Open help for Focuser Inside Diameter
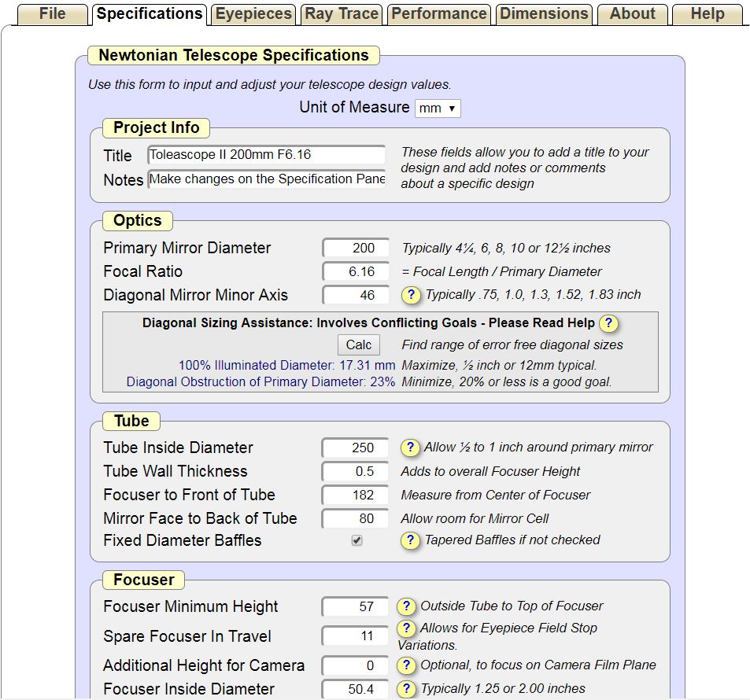Image resolution: width=750 pixels, height=700 pixels. [406, 688]
